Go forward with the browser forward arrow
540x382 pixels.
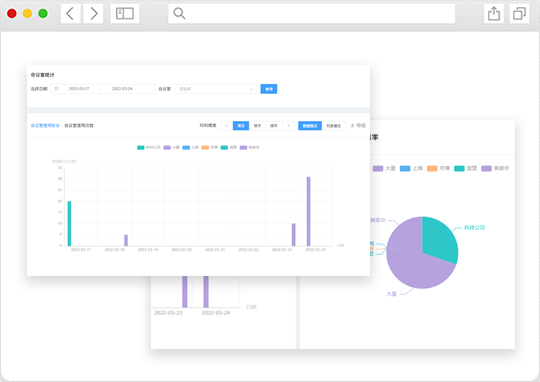pyautogui.click(x=93, y=14)
